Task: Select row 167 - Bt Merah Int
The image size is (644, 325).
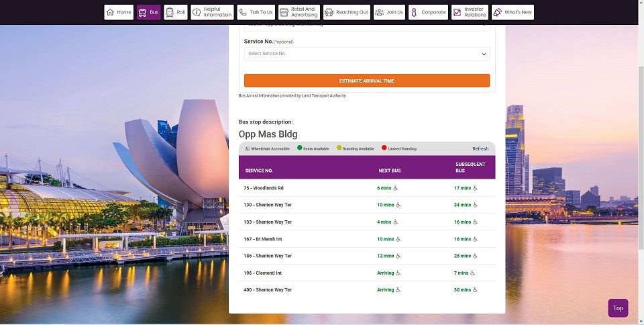Action: (x=367, y=239)
